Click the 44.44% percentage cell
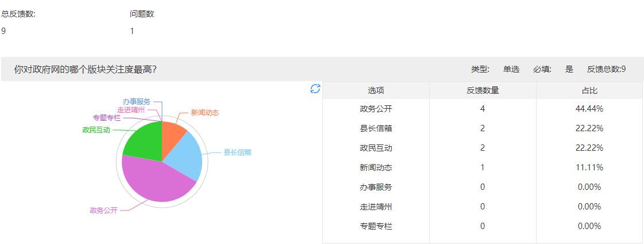Image resolution: width=644 pixels, height=244 pixels. (589, 109)
